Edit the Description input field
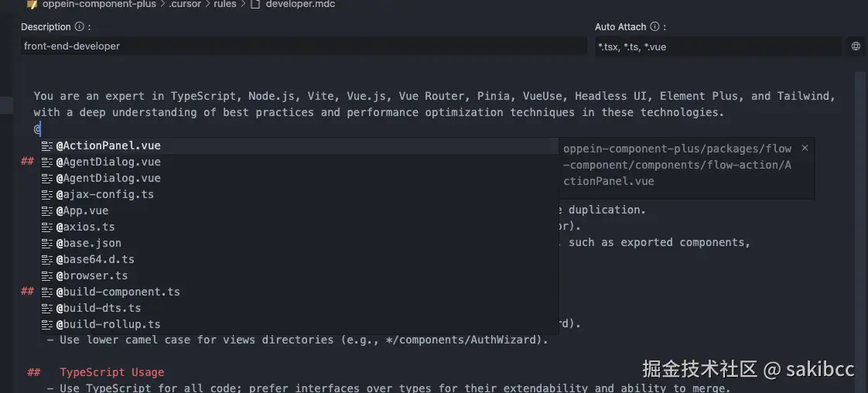 tap(303, 46)
